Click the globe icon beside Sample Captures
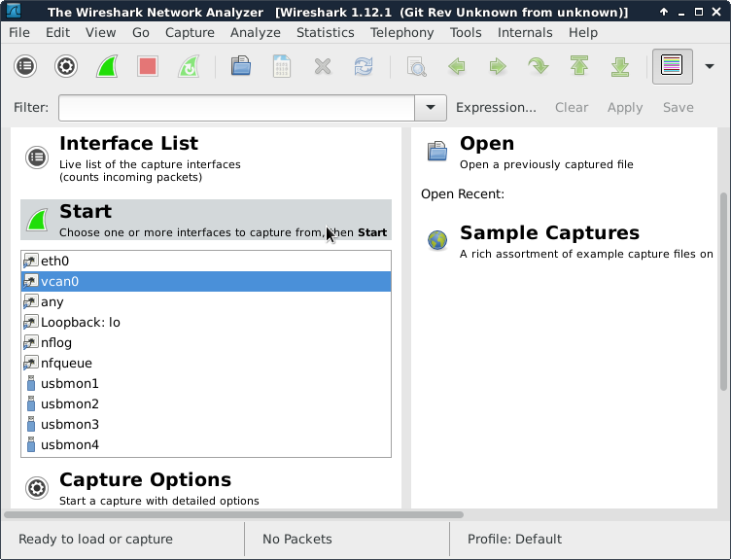This screenshot has width=731, height=560. (437, 240)
